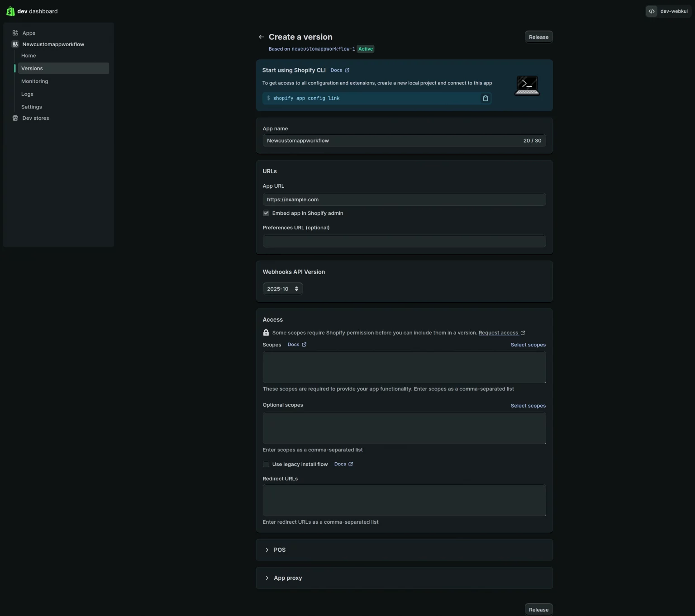Click the Apps grid icon in sidebar

tap(15, 33)
